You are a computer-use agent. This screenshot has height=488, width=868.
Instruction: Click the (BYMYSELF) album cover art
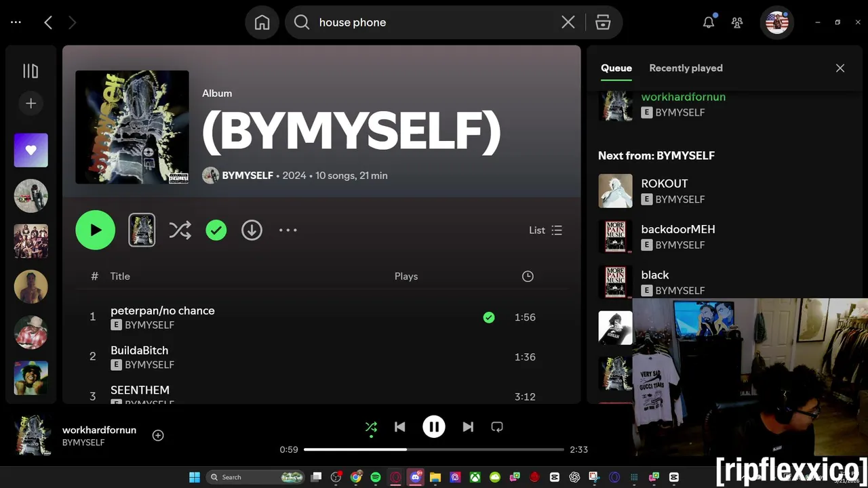pos(132,127)
